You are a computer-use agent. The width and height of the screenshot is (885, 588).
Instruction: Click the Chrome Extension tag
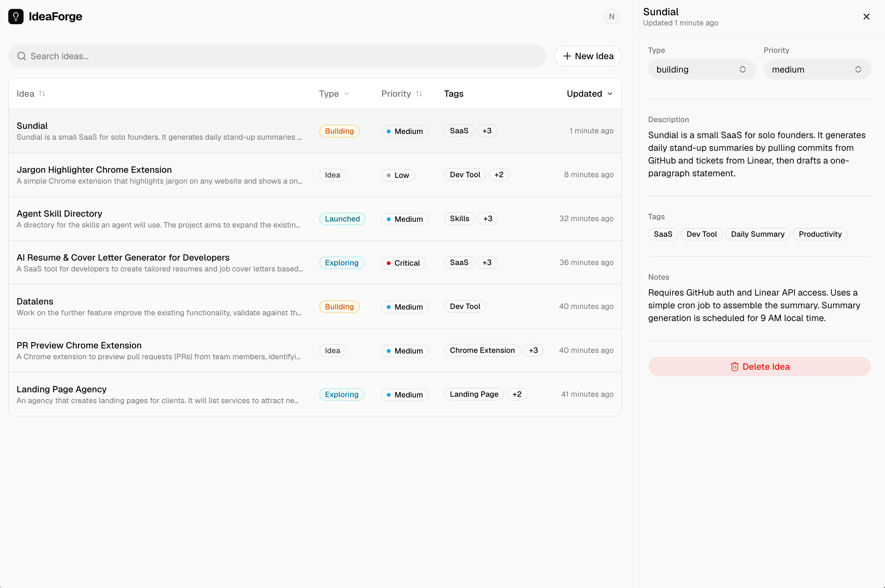(482, 350)
